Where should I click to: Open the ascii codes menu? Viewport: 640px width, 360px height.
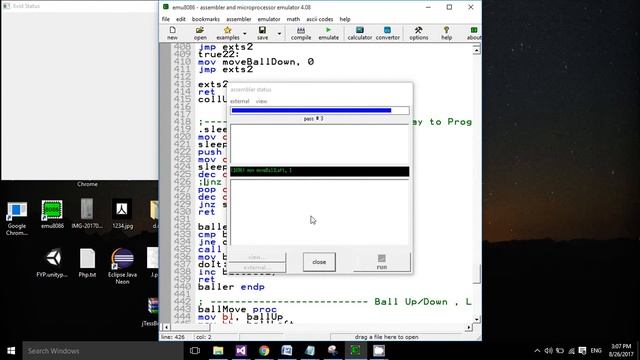320,19
